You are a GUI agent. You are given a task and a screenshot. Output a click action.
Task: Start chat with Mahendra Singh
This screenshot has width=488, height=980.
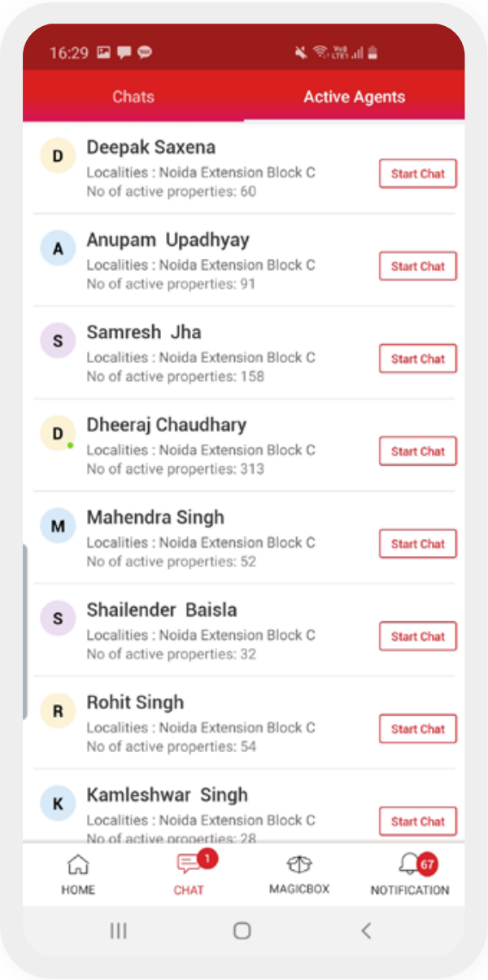[418, 544]
